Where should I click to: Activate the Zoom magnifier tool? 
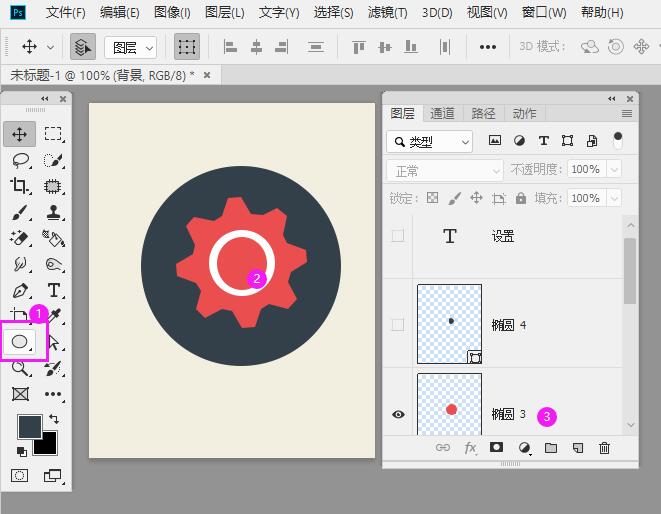20,368
